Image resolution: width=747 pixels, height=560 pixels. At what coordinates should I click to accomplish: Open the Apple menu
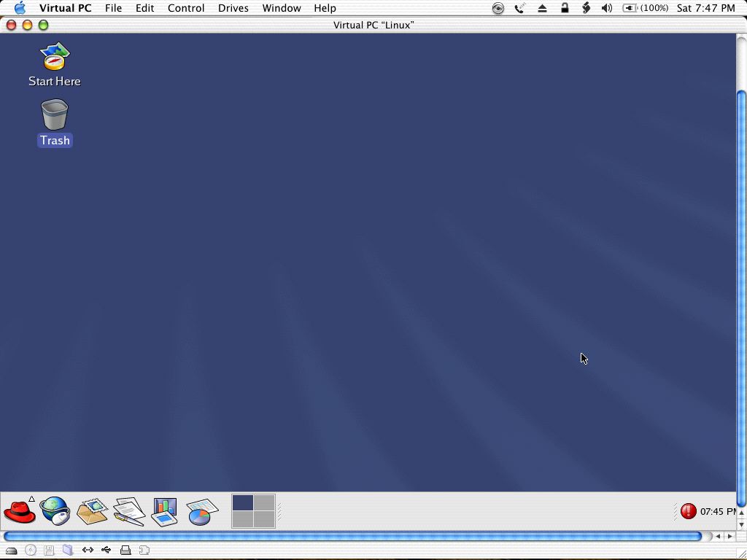click(20, 8)
